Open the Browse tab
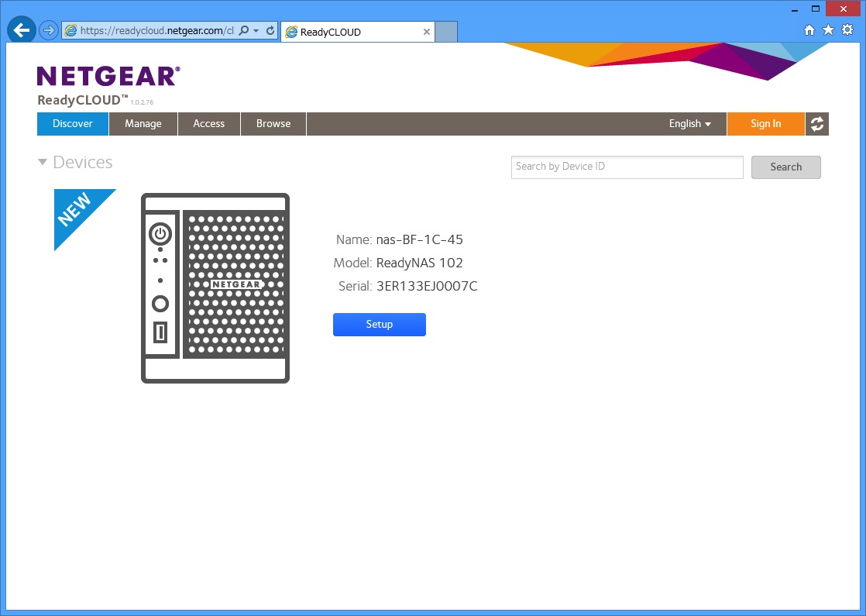The height and width of the screenshot is (616, 866). pos(273,124)
